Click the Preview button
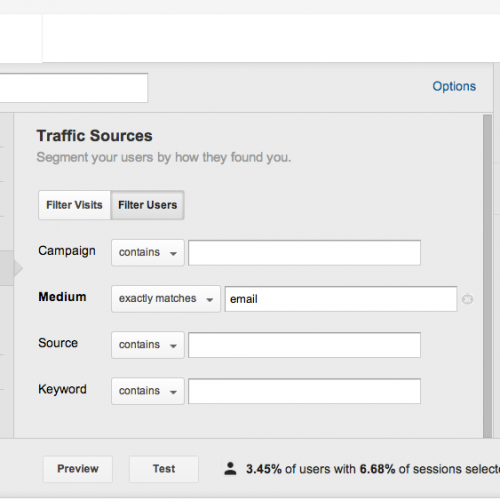 [78, 469]
